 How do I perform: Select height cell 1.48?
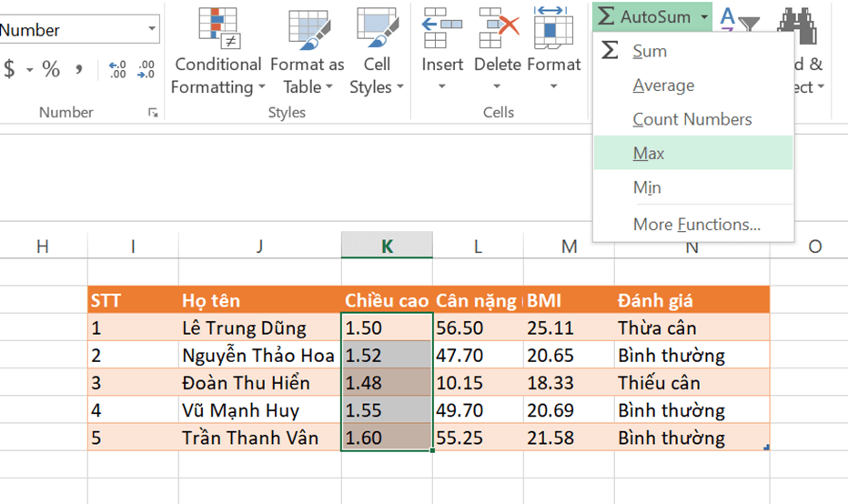(x=387, y=383)
